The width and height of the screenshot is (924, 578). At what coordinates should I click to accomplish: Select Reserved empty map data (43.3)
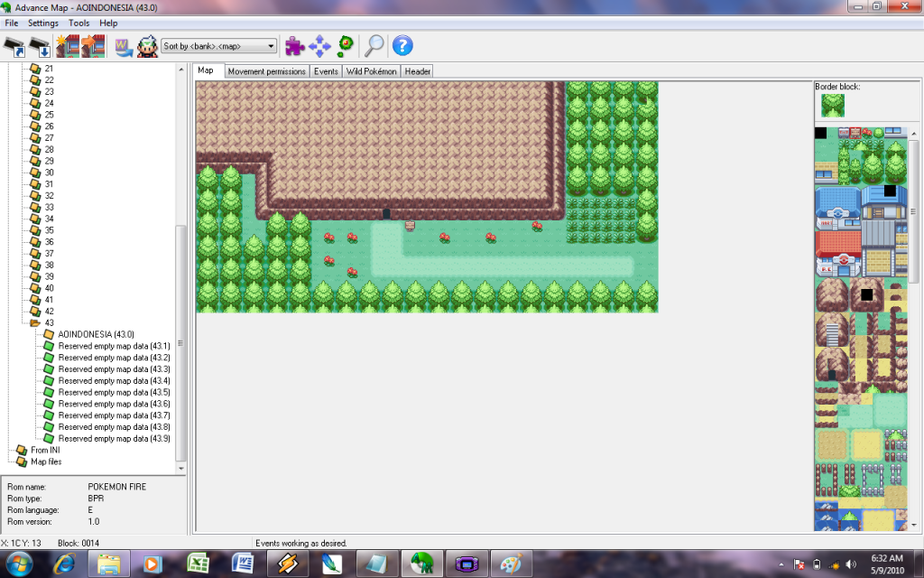tap(115, 369)
